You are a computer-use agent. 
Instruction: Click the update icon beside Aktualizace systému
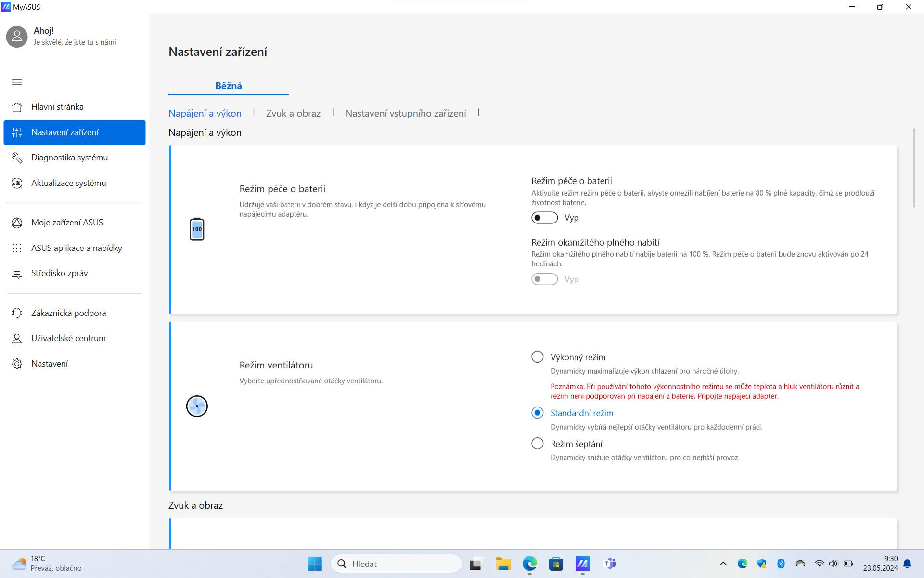[x=17, y=183]
